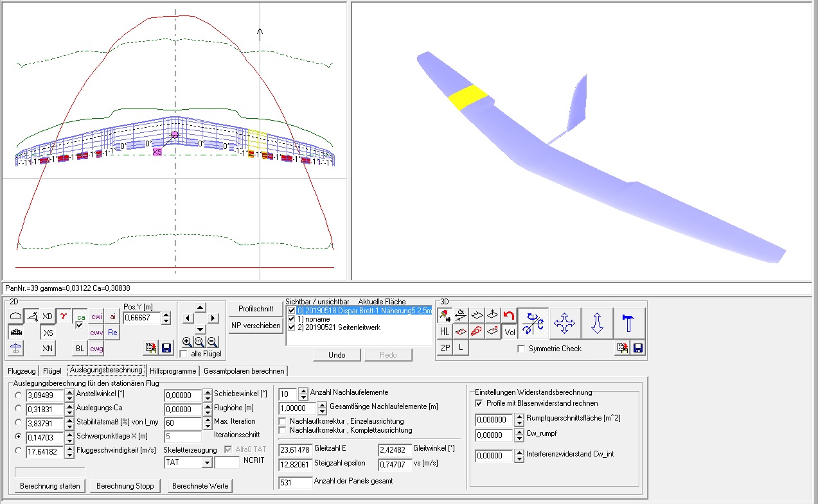Click the 3D rotate axes icon
The image size is (818, 504).
coord(533,323)
